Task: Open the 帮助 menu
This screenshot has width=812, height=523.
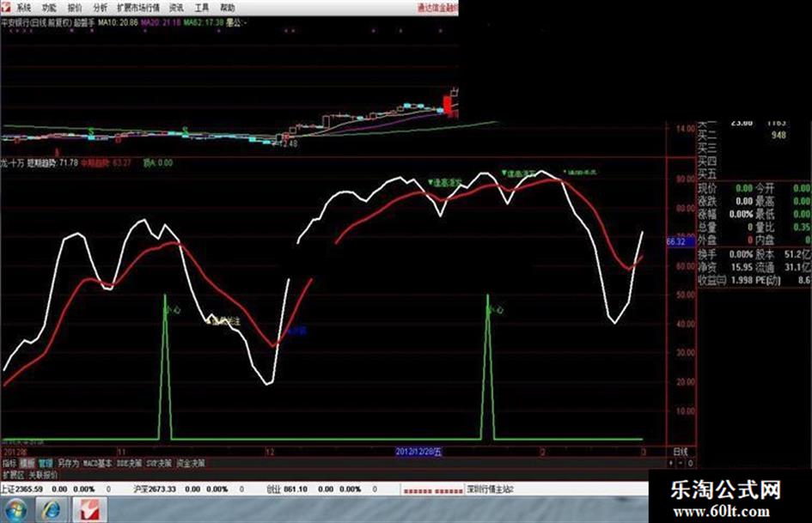Action: coord(227,7)
